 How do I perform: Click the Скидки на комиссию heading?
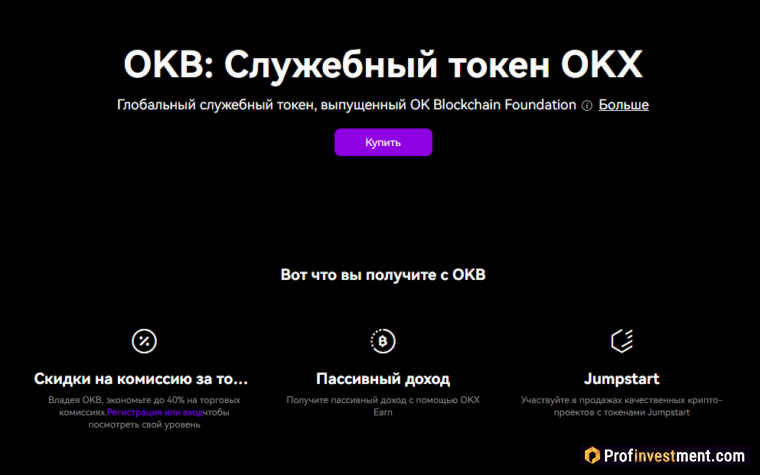(x=141, y=379)
